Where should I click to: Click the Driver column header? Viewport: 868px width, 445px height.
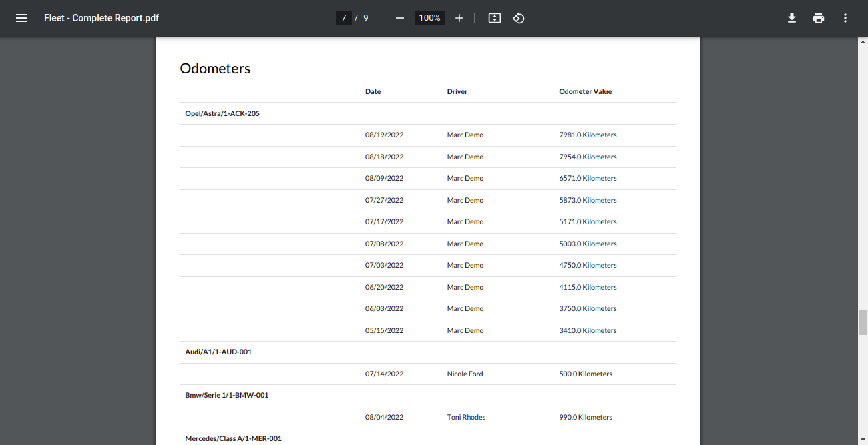click(457, 91)
